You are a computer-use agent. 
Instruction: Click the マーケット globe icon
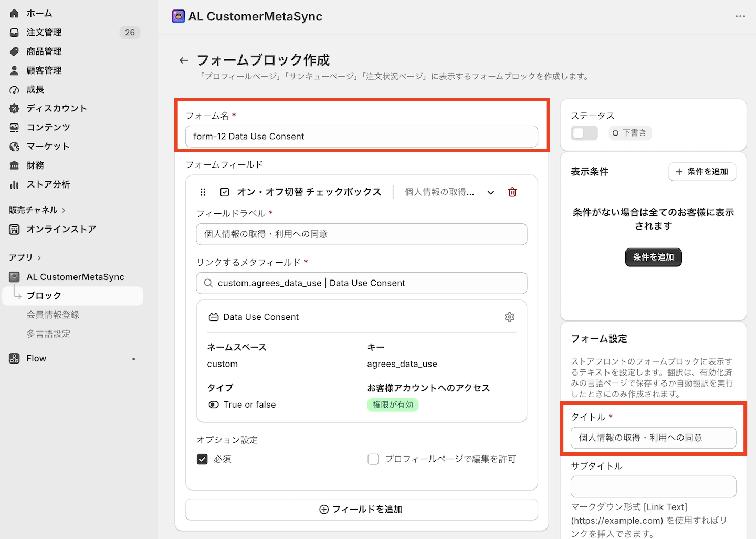point(14,147)
